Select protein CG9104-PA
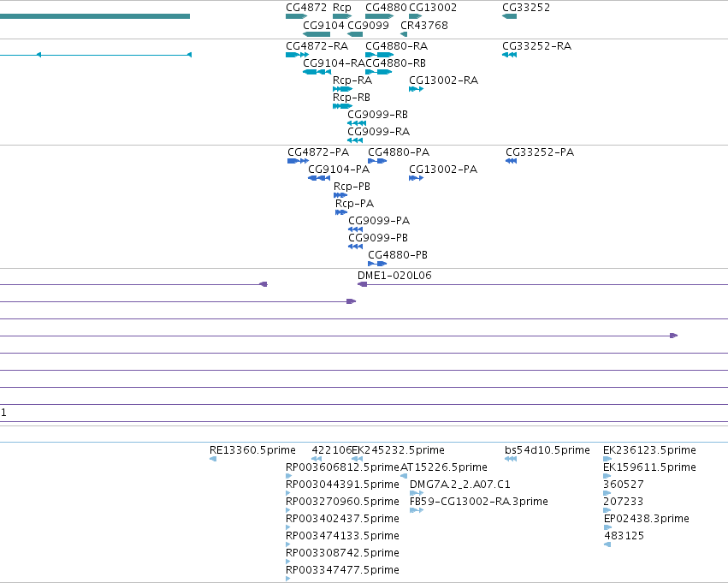The height and width of the screenshot is (583, 728). point(339,170)
